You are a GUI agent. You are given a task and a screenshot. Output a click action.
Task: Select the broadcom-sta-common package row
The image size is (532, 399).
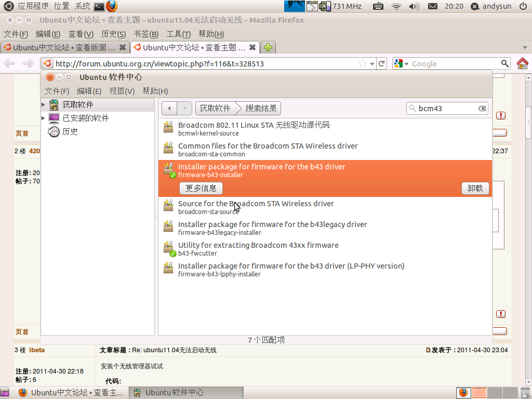point(325,150)
